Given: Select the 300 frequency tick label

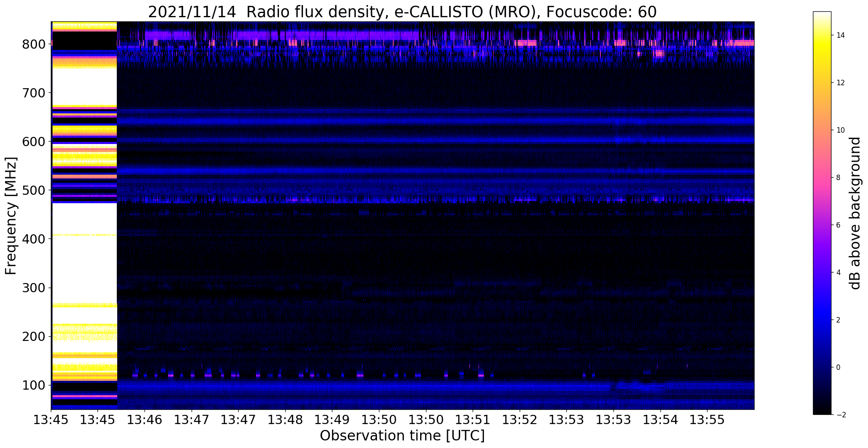Looking at the screenshot, I should pos(33,288).
